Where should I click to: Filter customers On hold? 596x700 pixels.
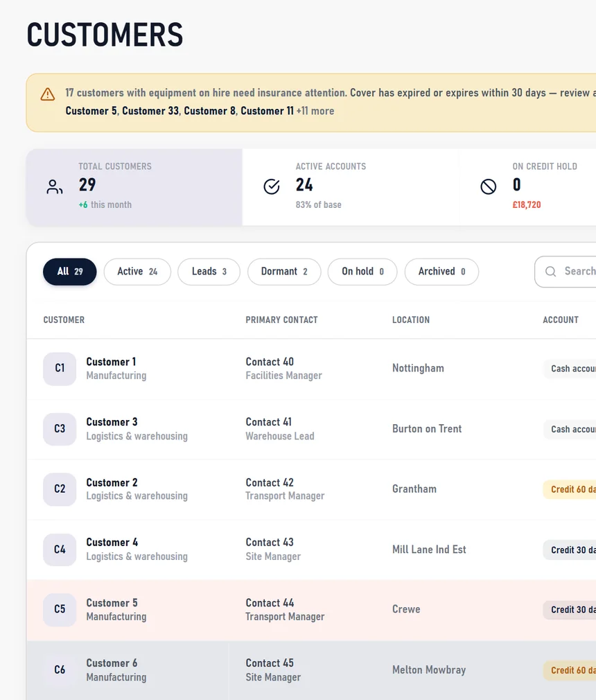point(362,272)
